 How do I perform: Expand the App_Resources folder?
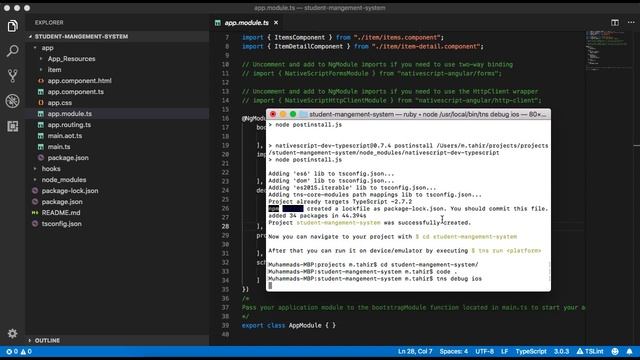(x=71, y=59)
